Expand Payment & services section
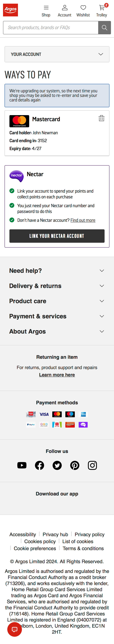114x644 pixels. 57,316
